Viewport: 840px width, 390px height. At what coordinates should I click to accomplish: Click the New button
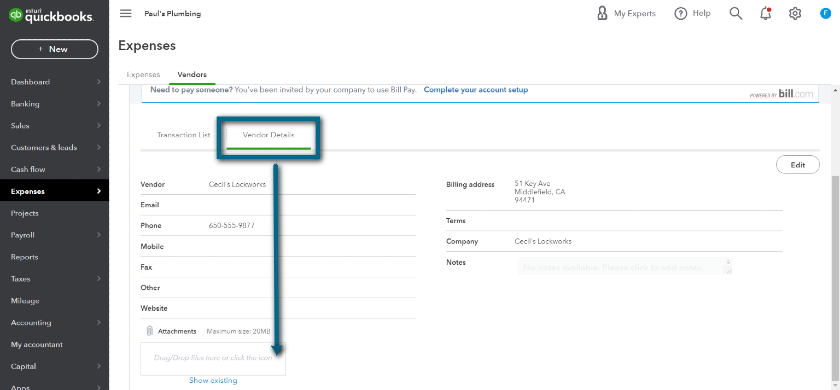point(55,49)
